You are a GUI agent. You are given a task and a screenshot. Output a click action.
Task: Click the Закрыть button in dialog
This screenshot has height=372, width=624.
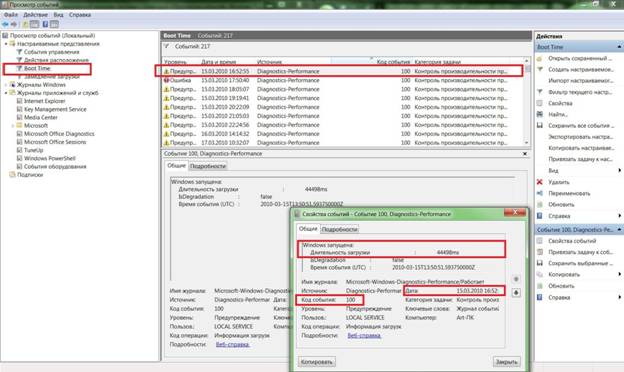(506, 362)
